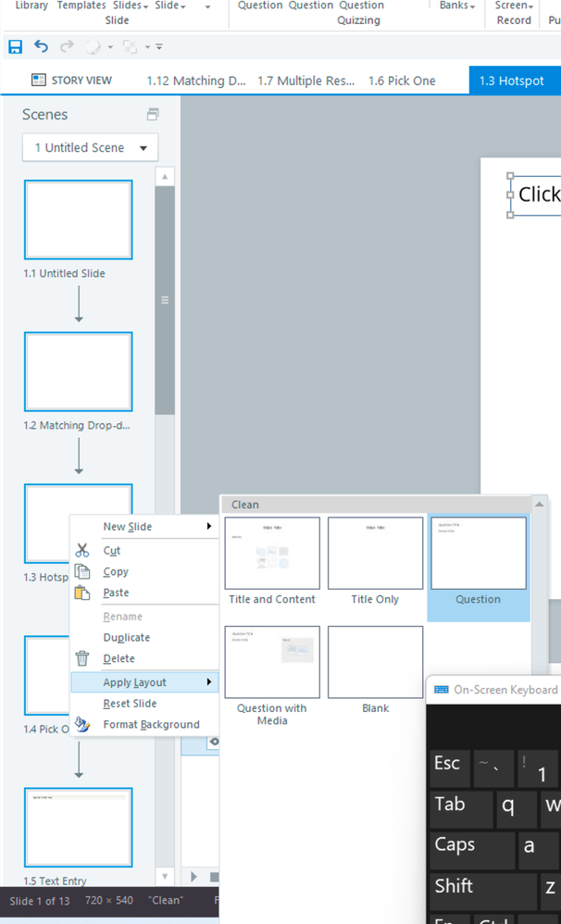Click the Scenes panel undock icon
Screen dimensions: 561x924
(x=153, y=114)
